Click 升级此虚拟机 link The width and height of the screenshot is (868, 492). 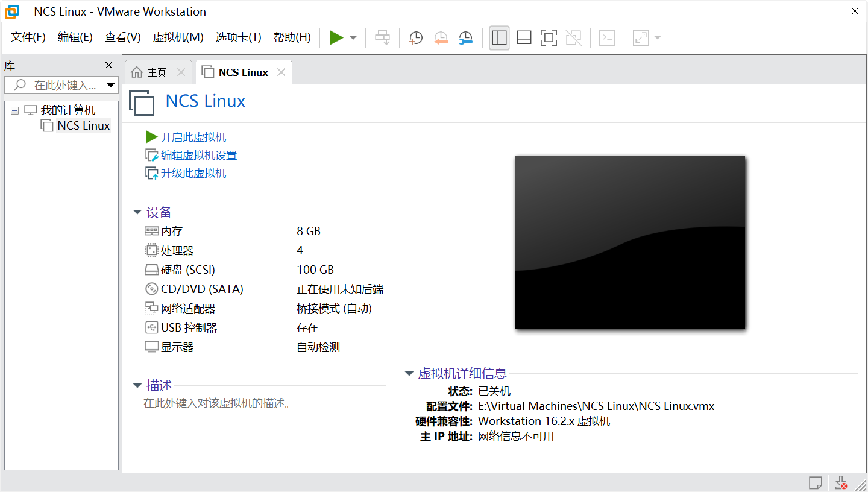193,174
